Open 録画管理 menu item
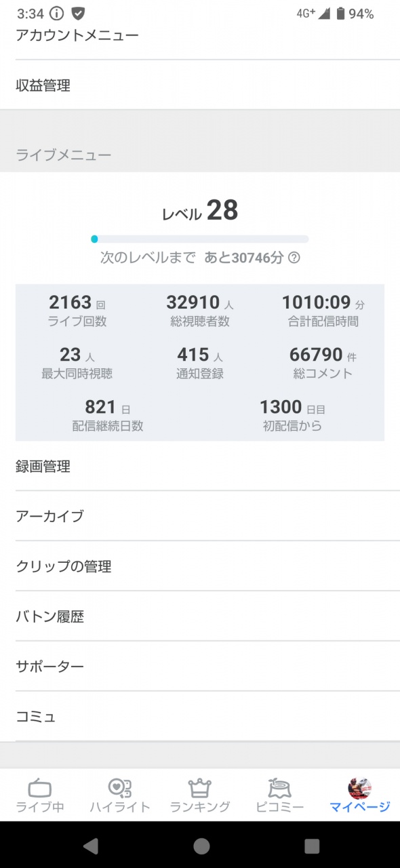This screenshot has width=400, height=868. click(200, 467)
